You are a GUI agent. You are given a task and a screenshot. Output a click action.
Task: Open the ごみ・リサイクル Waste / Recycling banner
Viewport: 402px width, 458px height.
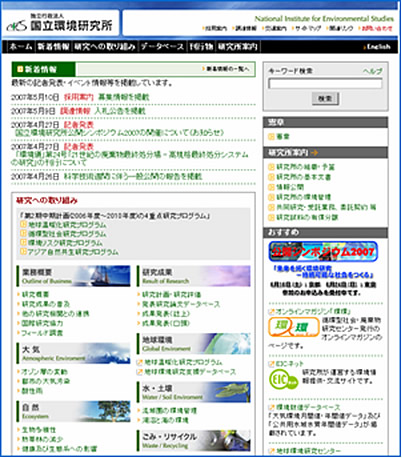pyautogui.click(x=194, y=440)
